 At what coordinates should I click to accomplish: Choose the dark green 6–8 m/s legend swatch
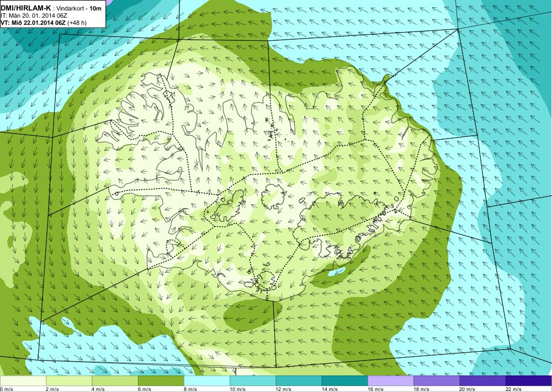(161, 381)
